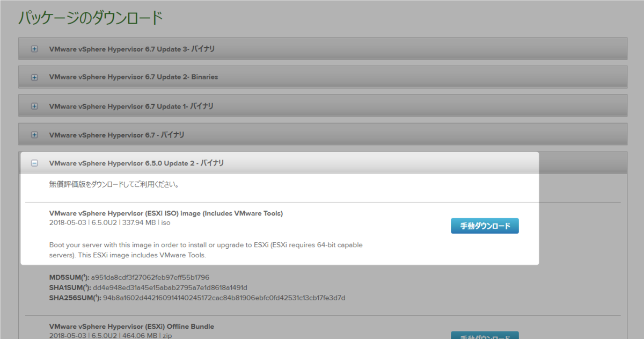Click the 464.06 MB zip details line

point(110,335)
